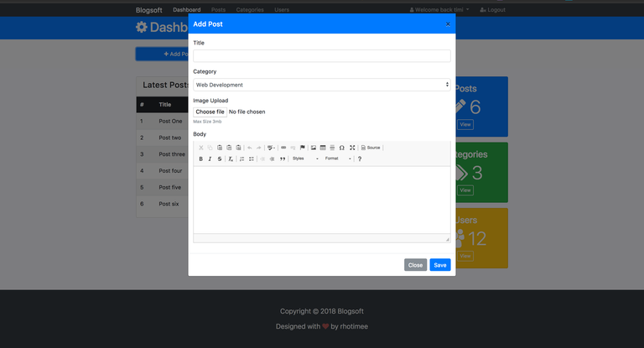Click View on the Categories card

click(x=465, y=190)
